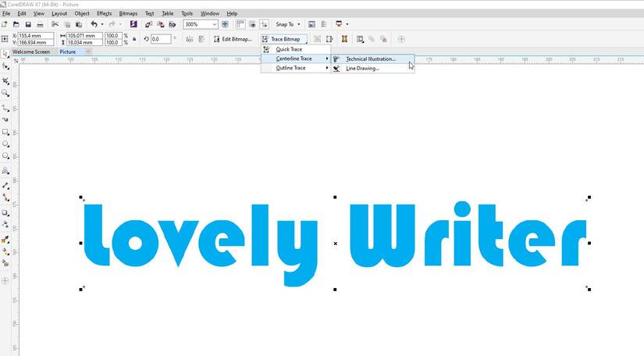This screenshot has width=644, height=356.
Task: Click the rotation angle field
Action: pos(161,39)
